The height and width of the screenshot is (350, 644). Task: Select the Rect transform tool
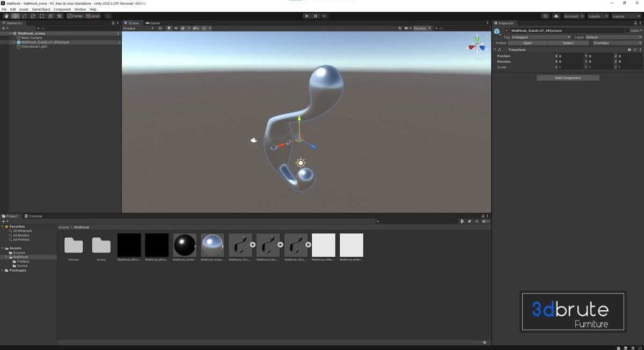coord(42,16)
